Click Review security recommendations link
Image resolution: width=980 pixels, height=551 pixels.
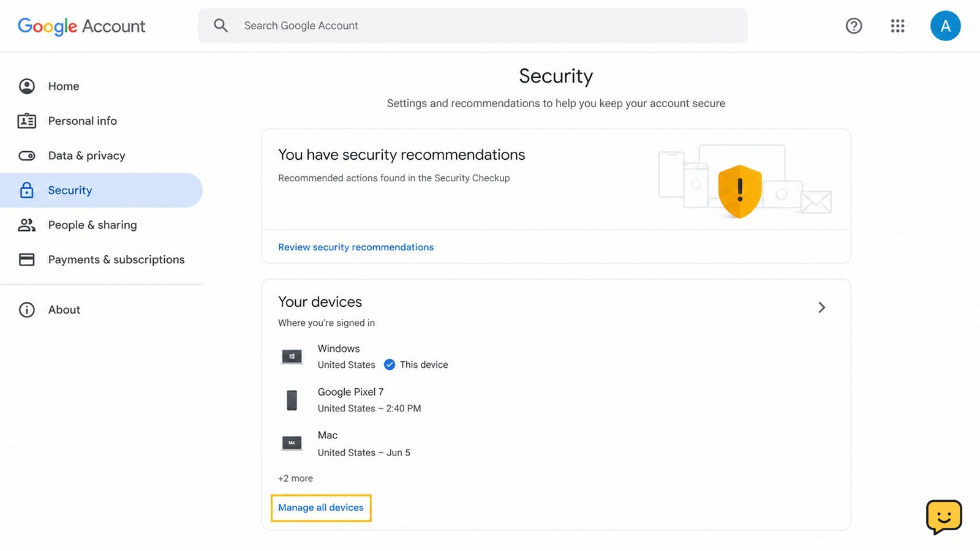click(x=356, y=247)
